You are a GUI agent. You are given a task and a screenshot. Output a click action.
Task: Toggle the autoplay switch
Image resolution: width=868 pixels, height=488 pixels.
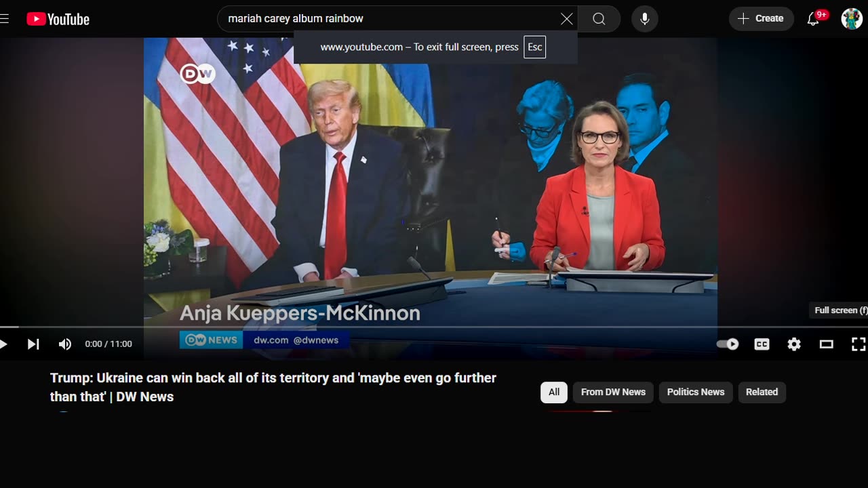pyautogui.click(x=728, y=344)
